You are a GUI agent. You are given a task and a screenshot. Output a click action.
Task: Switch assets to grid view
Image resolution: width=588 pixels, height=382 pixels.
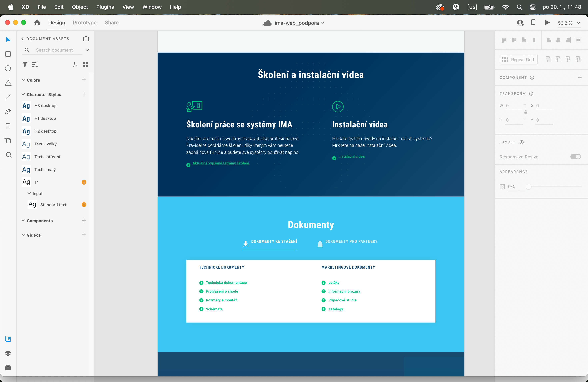(x=85, y=64)
